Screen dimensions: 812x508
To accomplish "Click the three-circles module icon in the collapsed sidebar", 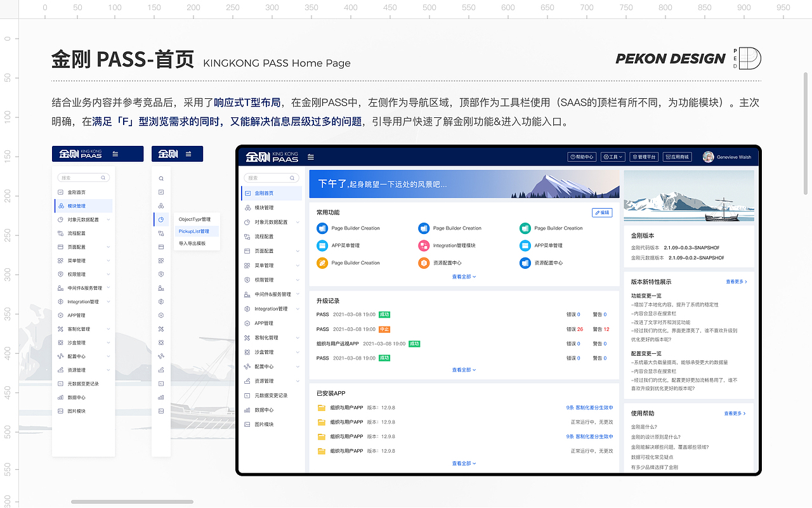I will pos(161,206).
